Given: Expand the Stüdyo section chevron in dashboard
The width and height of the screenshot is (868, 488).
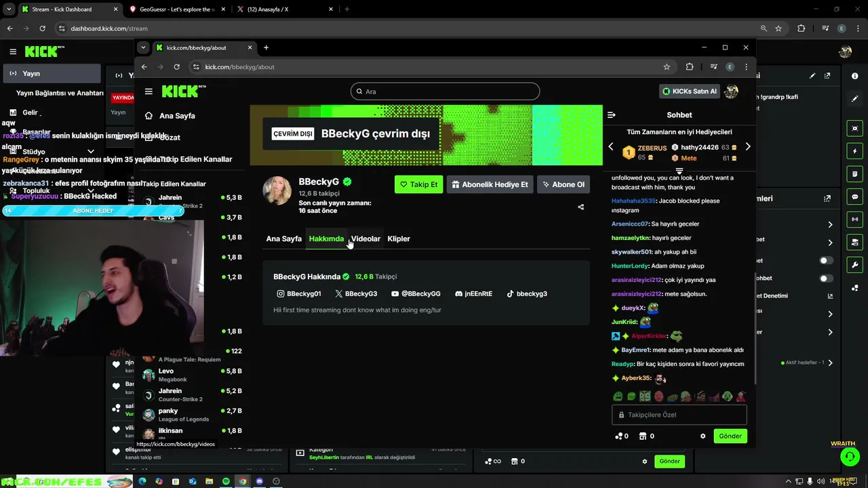Looking at the screenshot, I should click(x=91, y=152).
